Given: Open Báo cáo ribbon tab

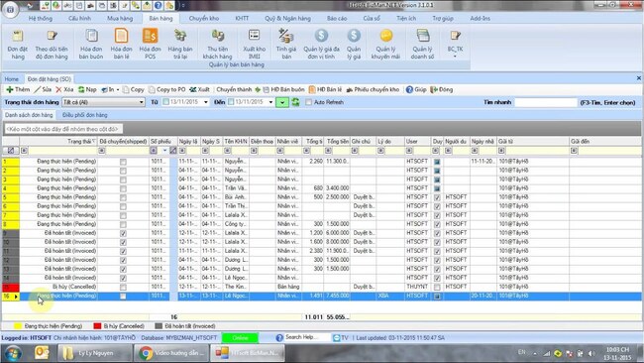Looking at the screenshot, I should pos(337,18).
